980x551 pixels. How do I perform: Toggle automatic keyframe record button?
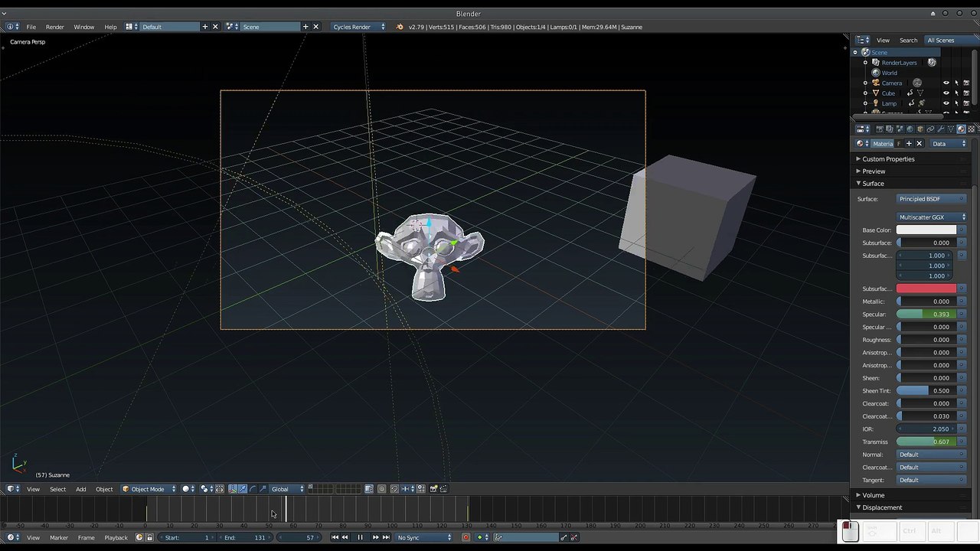click(x=465, y=538)
